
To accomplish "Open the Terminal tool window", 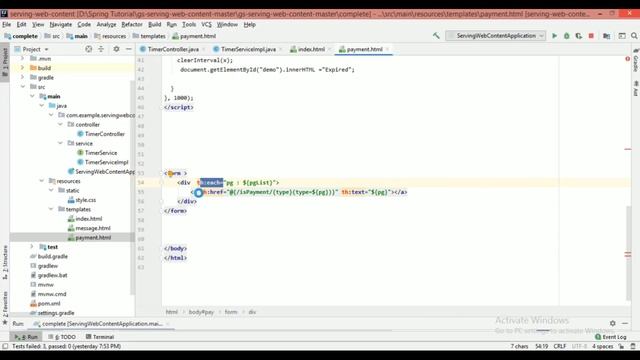I will pyautogui.click(x=100, y=337).
